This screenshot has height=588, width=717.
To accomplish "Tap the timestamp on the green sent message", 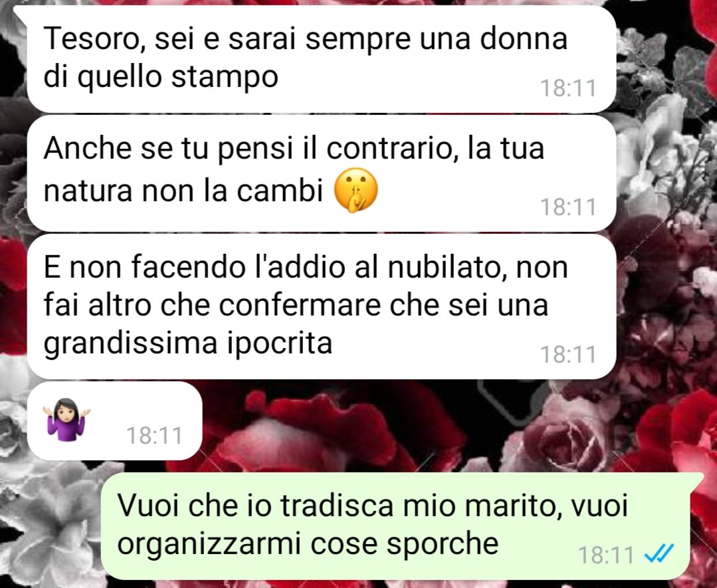I will (x=606, y=555).
